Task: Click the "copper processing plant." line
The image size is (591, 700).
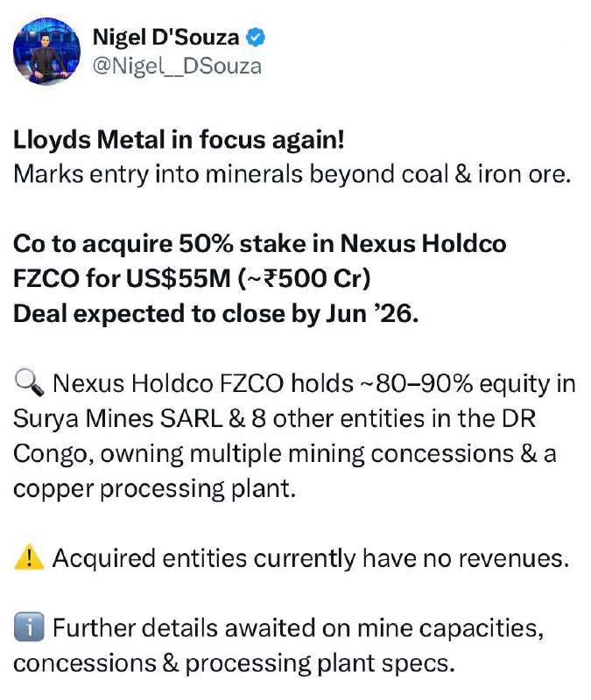Action: tap(154, 488)
